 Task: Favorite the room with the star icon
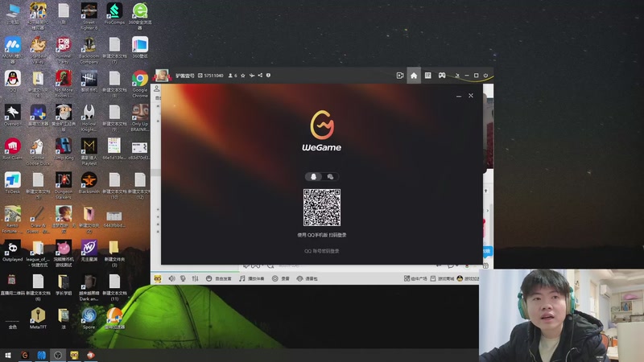[243, 76]
